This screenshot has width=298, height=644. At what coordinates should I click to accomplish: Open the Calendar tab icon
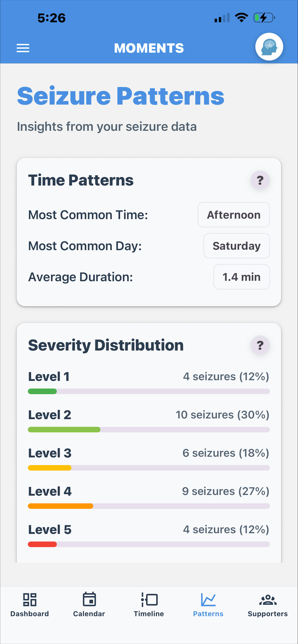tap(89, 599)
